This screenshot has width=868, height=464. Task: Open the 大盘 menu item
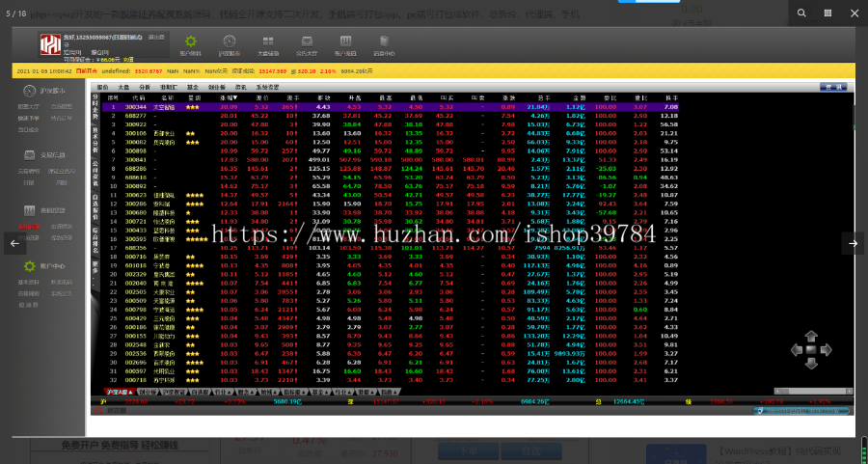point(123,87)
